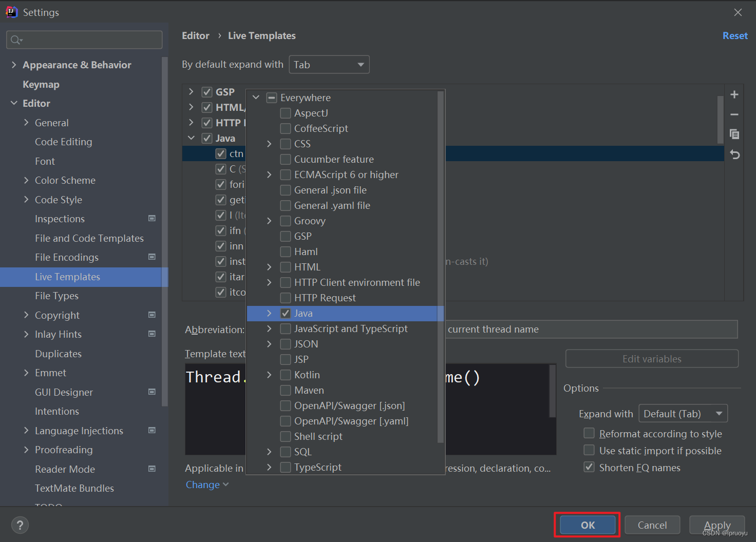756x542 pixels.
Task: Click the Apply button
Action: (717, 525)
